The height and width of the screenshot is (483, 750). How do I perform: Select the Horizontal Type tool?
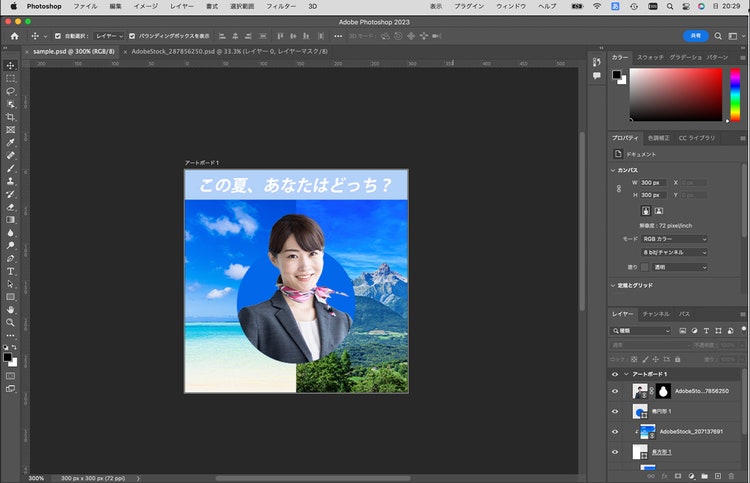click(x=11, y=271)
